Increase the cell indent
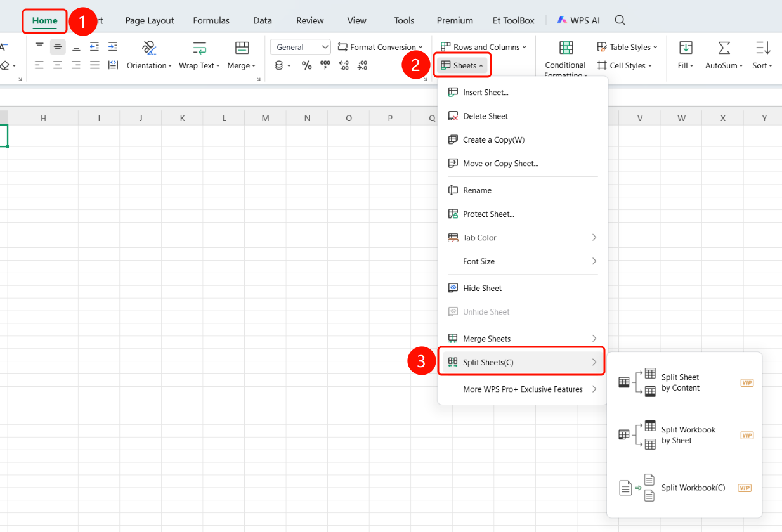 pos(113,46)
